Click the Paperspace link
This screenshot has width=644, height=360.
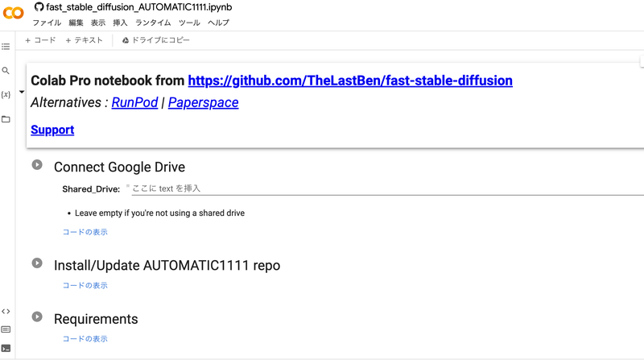click(x=204, y=102)
